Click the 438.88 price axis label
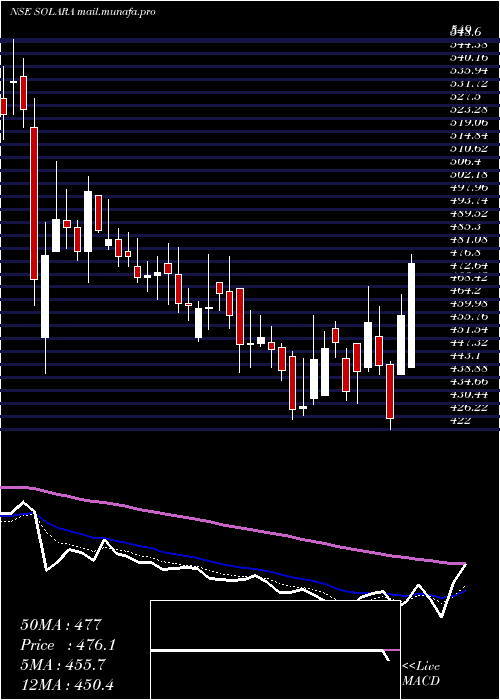The width and height of the screenshot is (500, 700). click(469, 368)
